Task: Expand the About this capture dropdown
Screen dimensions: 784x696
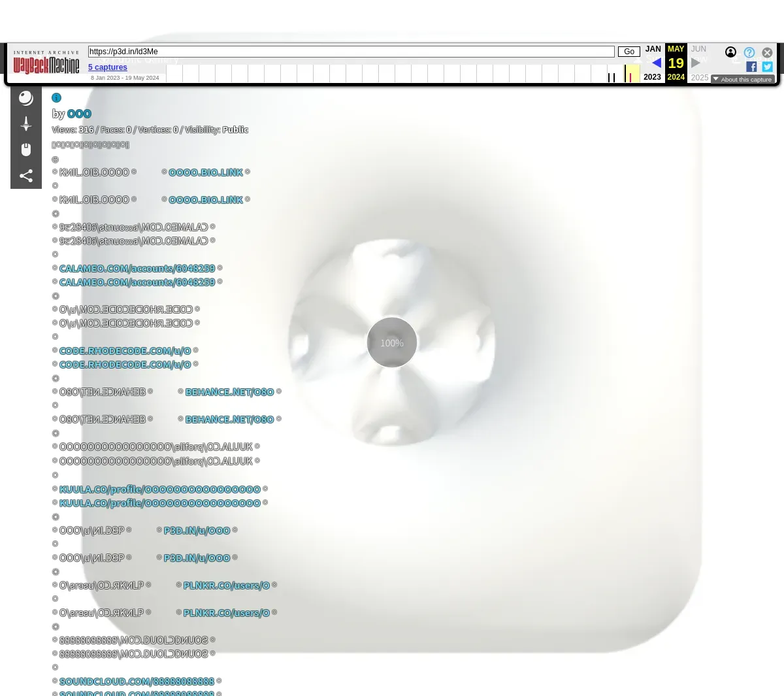Action: pyautogui.click(x=743, y=79)
